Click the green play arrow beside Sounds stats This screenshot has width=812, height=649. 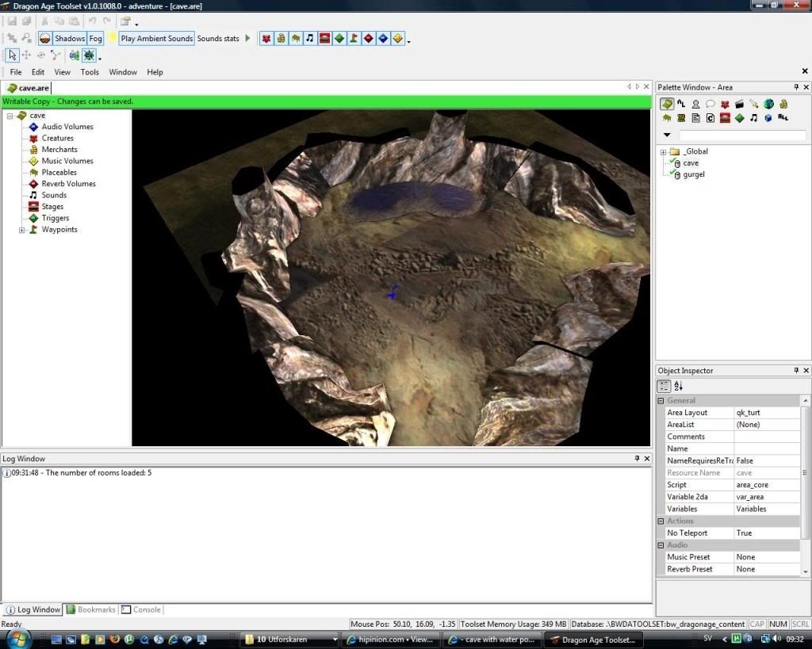(247, 38)
